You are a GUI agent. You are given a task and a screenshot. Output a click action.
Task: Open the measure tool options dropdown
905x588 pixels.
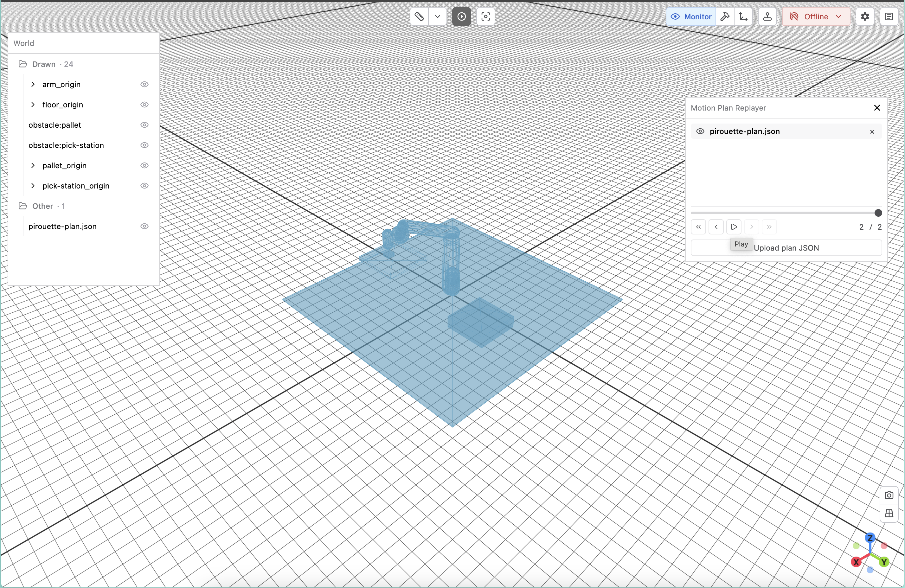pyautogui.click(x=438, y=17)
